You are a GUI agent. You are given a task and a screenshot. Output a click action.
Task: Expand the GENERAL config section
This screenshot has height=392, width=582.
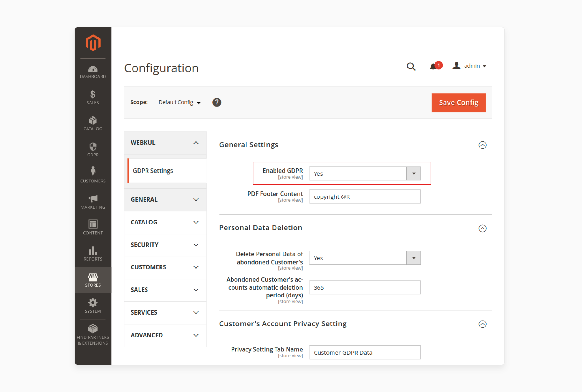[165, 199]
